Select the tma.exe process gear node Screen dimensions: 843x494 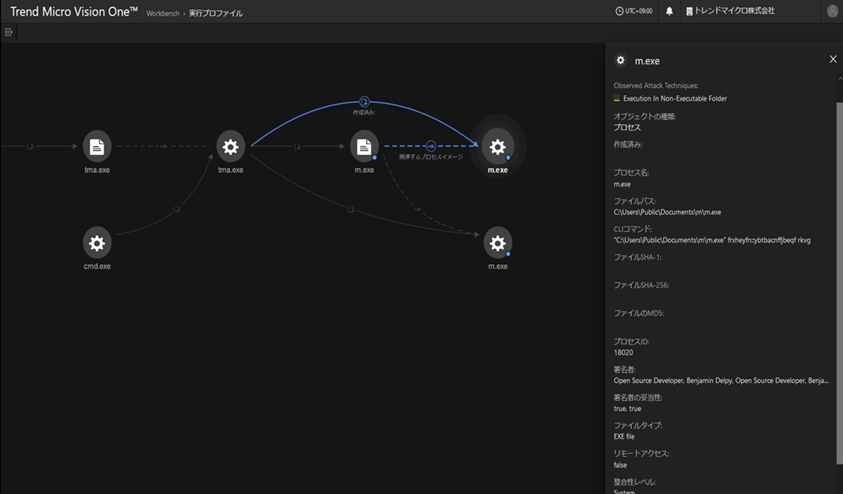click(231, 146)
